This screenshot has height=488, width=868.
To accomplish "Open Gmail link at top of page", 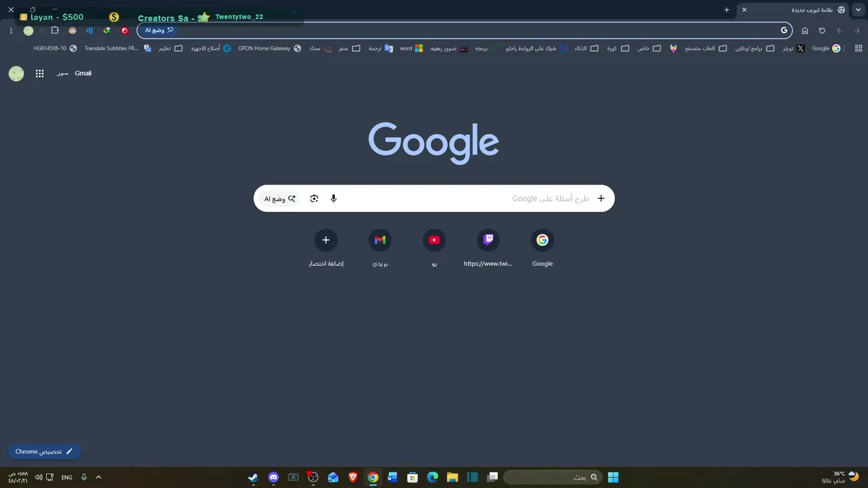I will (83, 73).
